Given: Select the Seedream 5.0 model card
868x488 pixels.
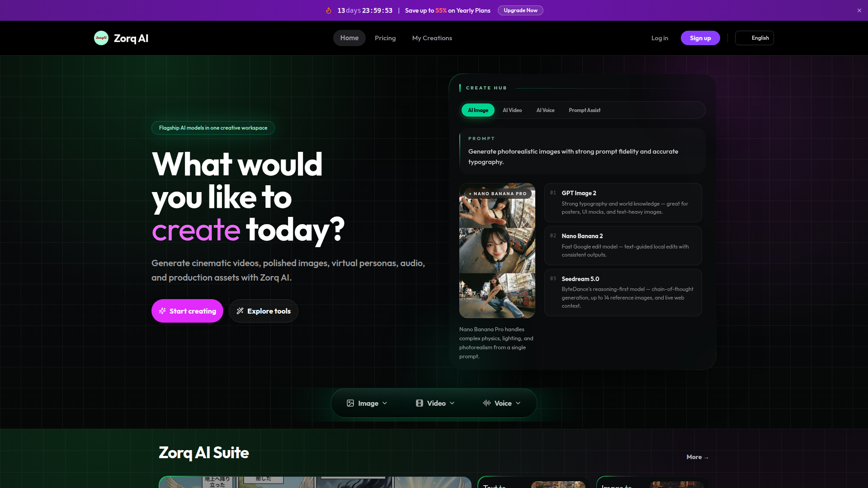Looking at the screenshot, I should pyautogui.click(x=623, y=292).
